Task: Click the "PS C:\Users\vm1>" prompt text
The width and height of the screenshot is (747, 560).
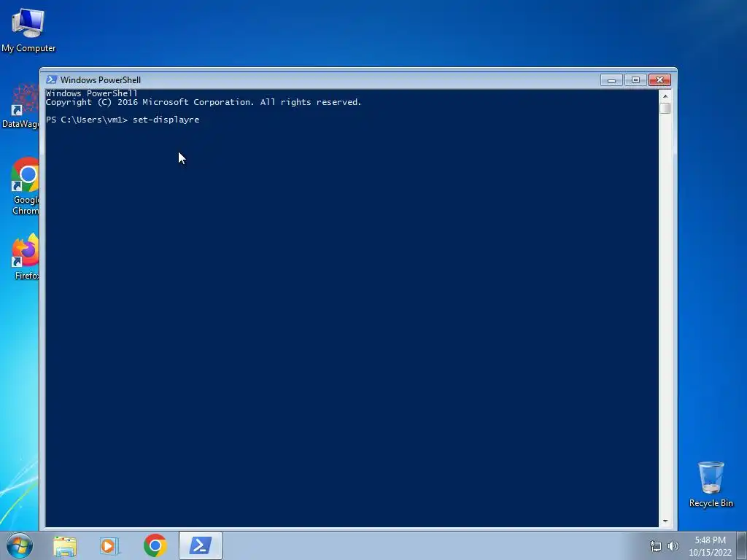Action: [87, 120]
